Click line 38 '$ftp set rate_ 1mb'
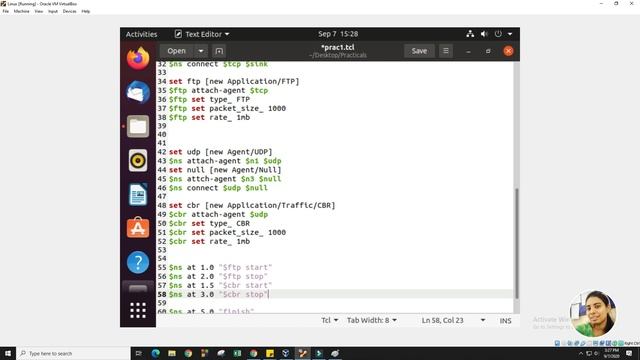This screenshot has width=640, height=360. 209,118
